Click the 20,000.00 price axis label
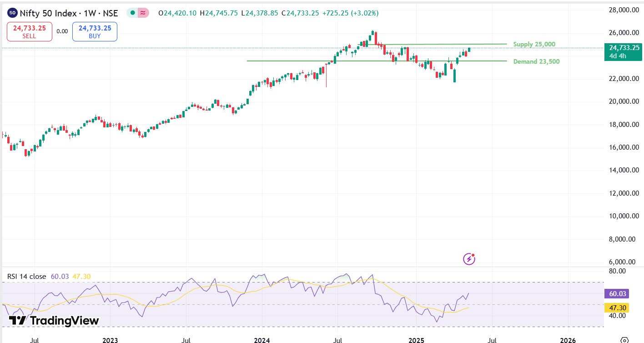644x343 pixels. coord(624,101)
